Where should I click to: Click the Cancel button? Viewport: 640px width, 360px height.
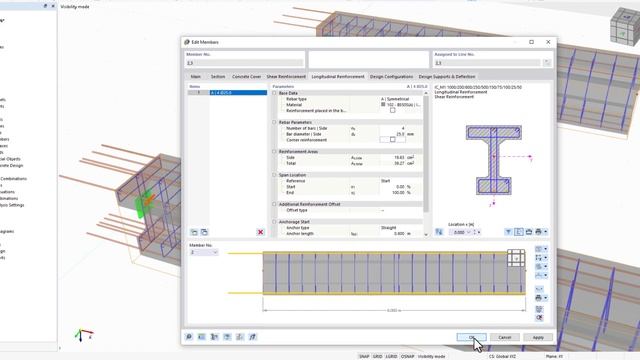tap(504, 337)
